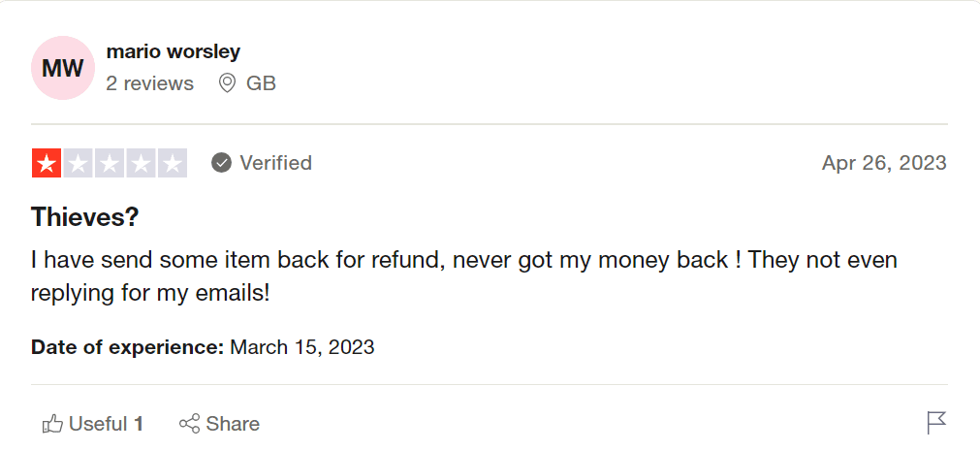The image size is (980, 451).
Task: Open mario worsley's profile name link
Action: 174,51
